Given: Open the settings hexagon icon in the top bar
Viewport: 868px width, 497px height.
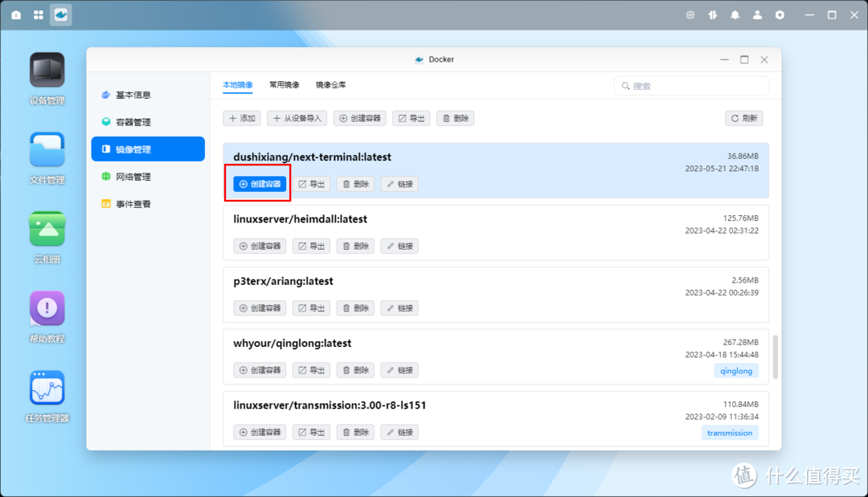Looking at the screenshot, I should point(780,15).
